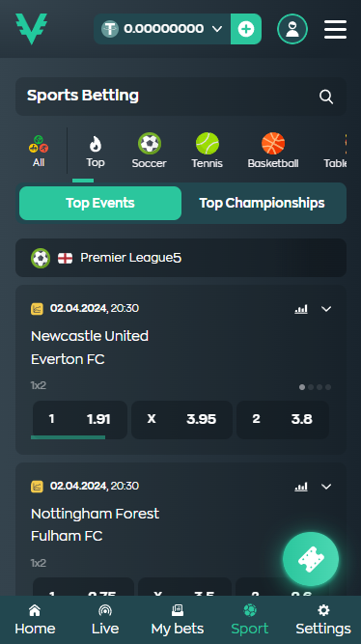Click the green V logo
The height and width of the screenshot is (644, 361).
click(32, 28)
